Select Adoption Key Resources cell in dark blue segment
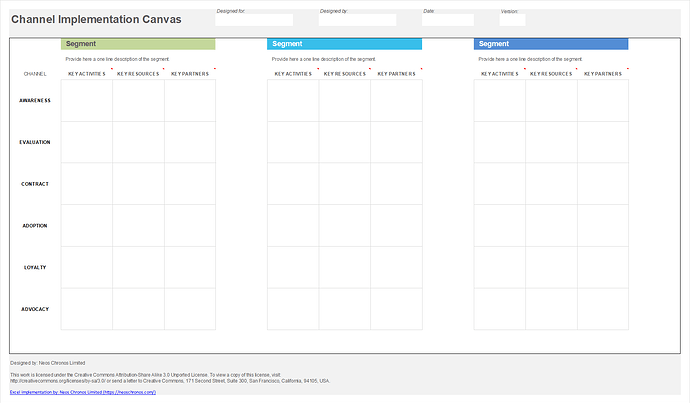Screen dimensions: 690x403 coord(551,226)
